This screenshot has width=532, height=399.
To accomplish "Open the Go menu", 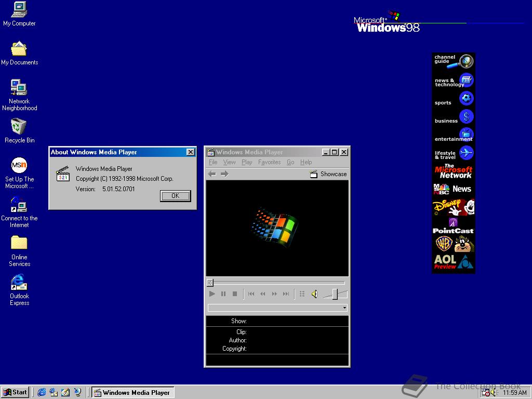I will (290, 162).
